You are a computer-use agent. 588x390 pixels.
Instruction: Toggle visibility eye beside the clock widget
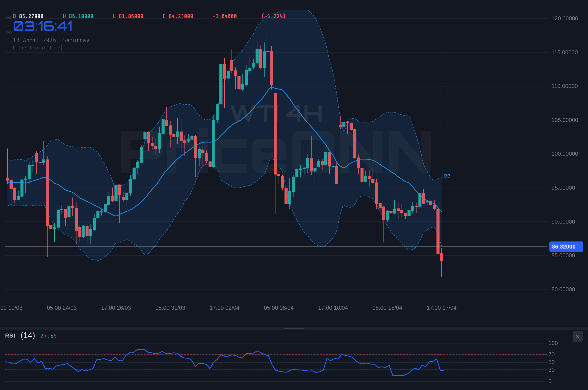8,32
